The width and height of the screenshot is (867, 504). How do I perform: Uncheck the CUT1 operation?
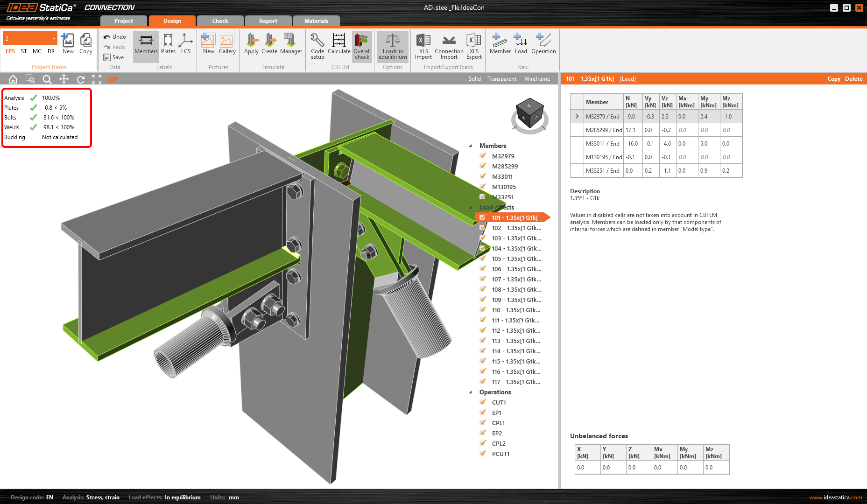pyautogui.click(x=482, y=402)
